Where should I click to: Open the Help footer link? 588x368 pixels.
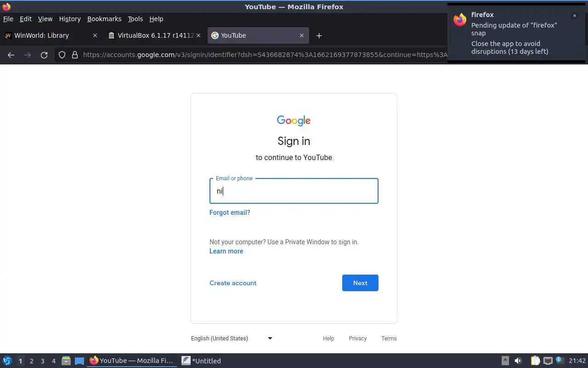click(x=328, y=338)
